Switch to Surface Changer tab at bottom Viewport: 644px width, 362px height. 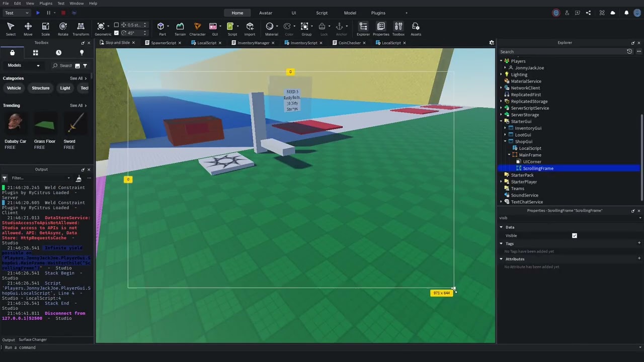point(33,340)
